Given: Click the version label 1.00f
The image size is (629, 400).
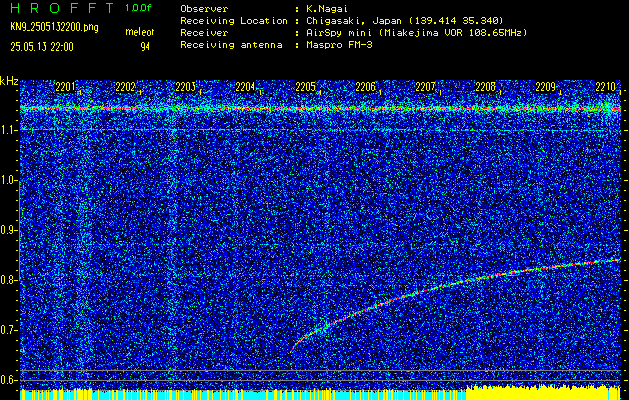Looking at the screenshot, I should pos(138,8).
